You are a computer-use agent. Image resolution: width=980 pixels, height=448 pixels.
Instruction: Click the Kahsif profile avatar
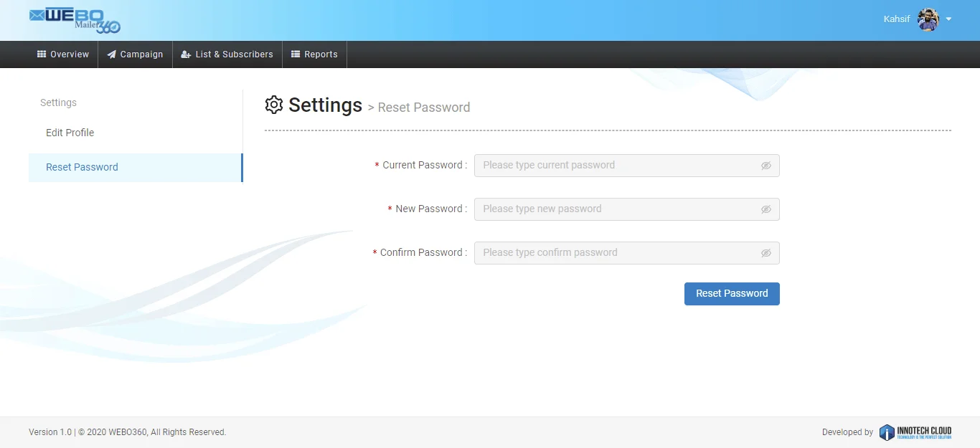click(x=928, y=19)
